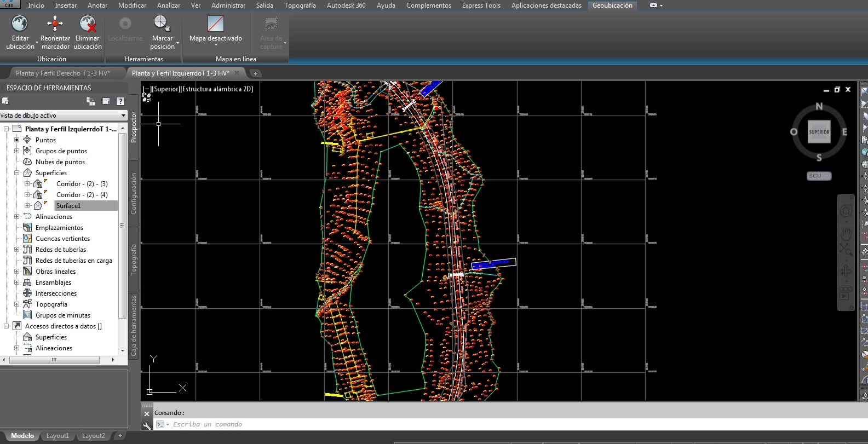Open the Topografía ribbon tab
The image size is (868, 444).
tap(300, 5)
